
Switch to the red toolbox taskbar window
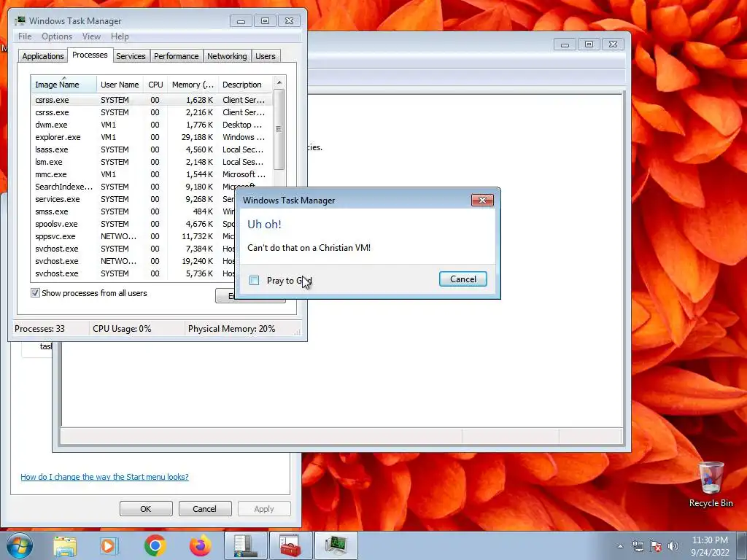[x=290, y=546]
